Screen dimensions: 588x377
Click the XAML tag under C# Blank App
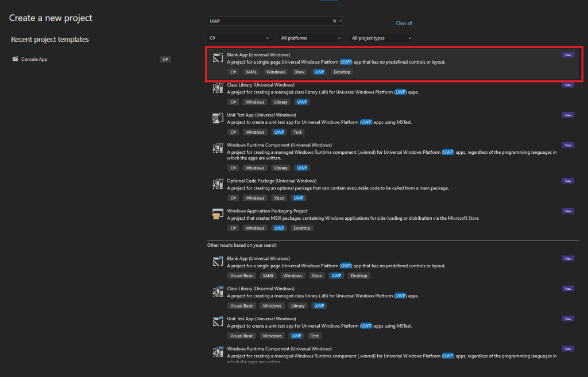pos(251,72)
